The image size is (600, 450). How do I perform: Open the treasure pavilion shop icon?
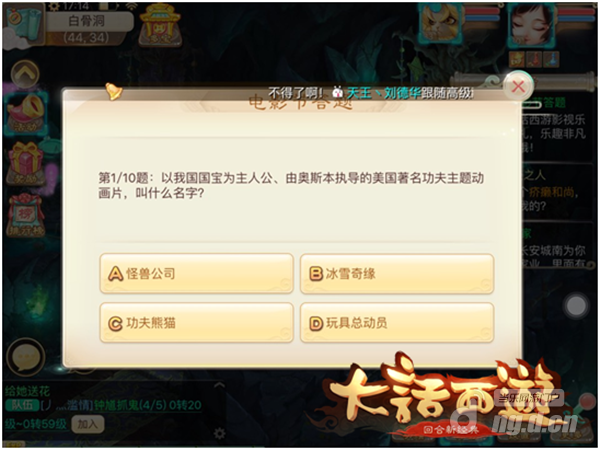160,26
